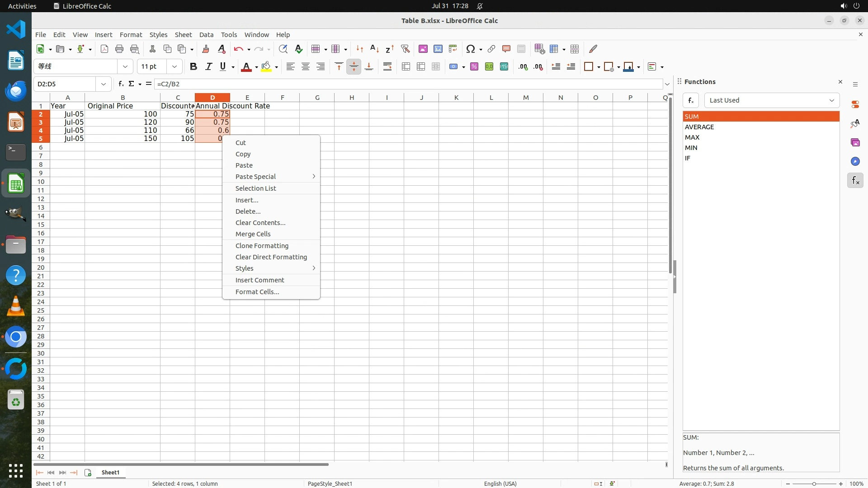The width and height of the screenshot is (868, 488).
Task: Toggle Italic formatting
Action: pos(208,67)
